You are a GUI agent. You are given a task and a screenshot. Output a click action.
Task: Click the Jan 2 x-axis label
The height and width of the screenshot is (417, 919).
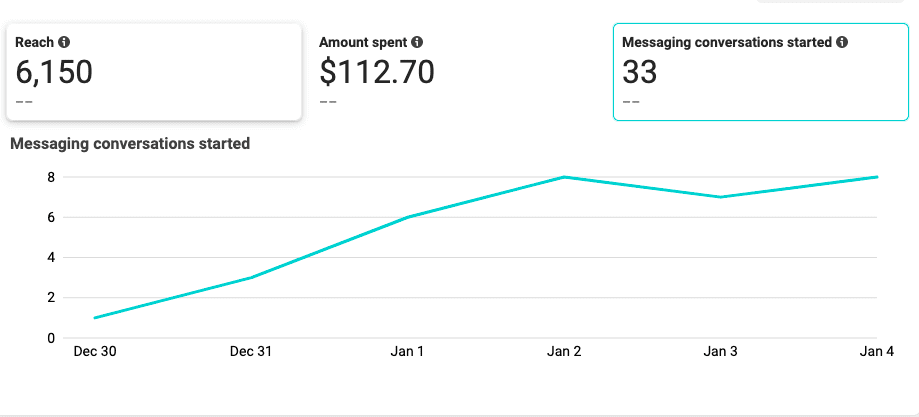click(x=564, y=352)
